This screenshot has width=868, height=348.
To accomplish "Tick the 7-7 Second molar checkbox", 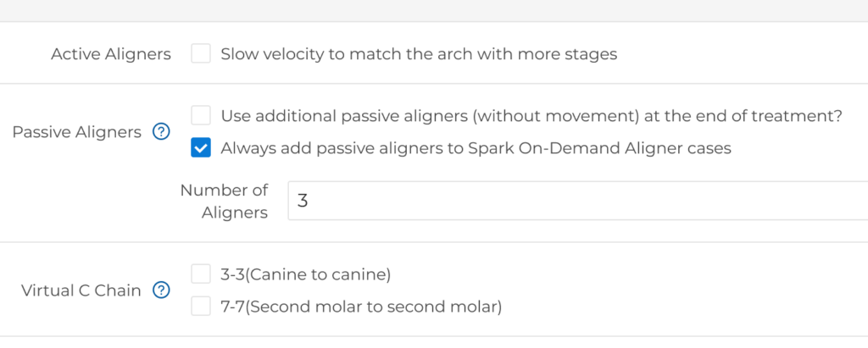I will coord(201,307).
